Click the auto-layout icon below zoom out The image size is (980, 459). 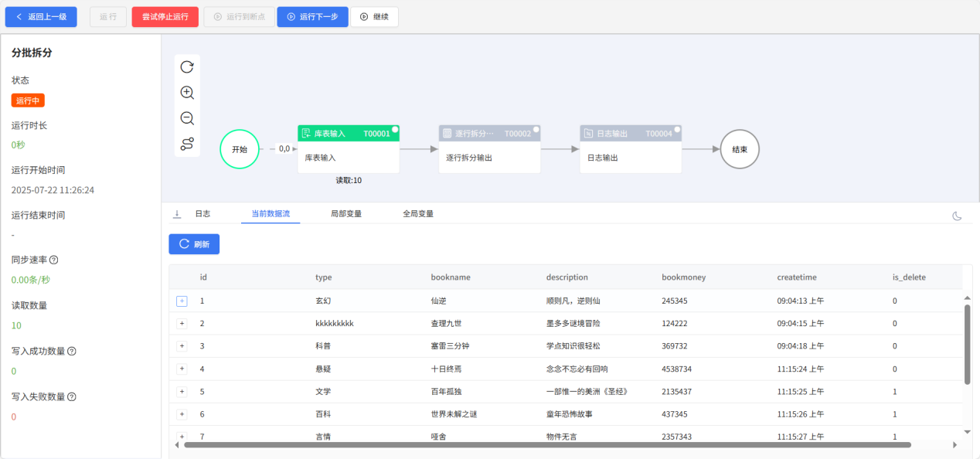(x=187, y=144)
